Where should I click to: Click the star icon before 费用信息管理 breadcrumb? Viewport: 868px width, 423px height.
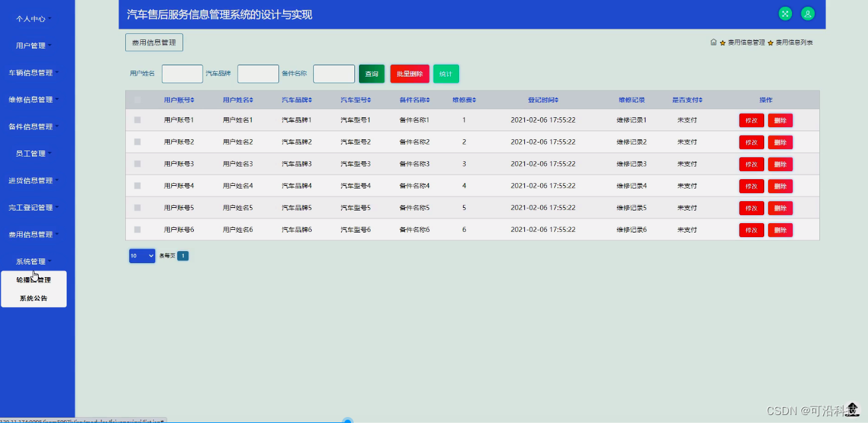[x=721, y=41]
